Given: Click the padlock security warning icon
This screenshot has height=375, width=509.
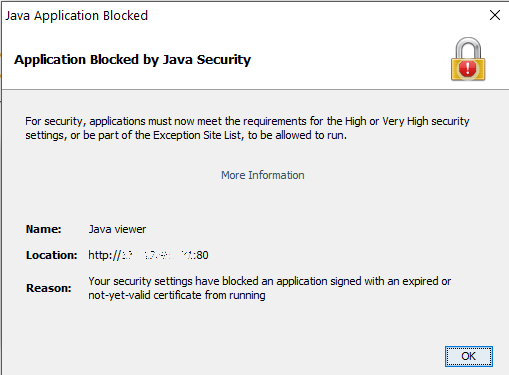Looking at the screenshot, I should (468, 59).
